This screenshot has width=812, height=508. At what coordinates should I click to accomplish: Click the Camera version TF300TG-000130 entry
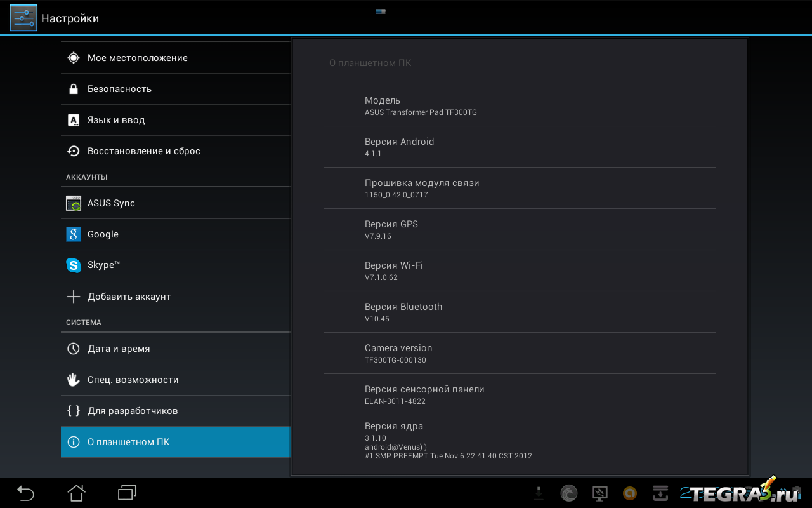click(x=520, y=354)
